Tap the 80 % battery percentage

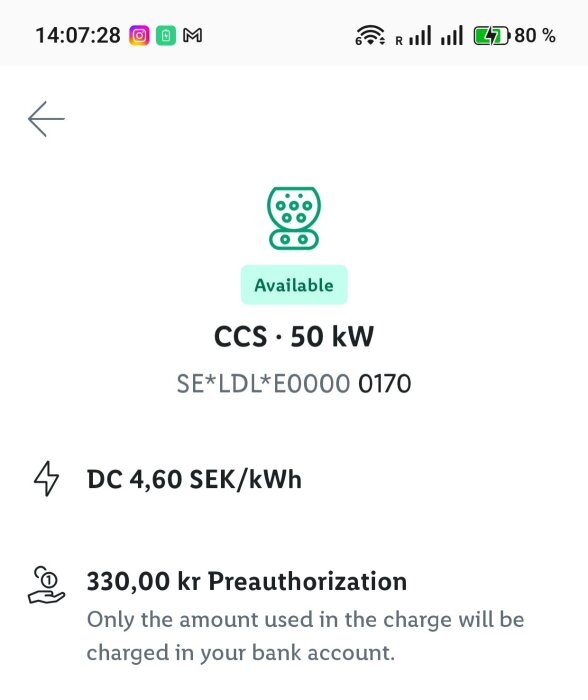(x=535, y=35)
